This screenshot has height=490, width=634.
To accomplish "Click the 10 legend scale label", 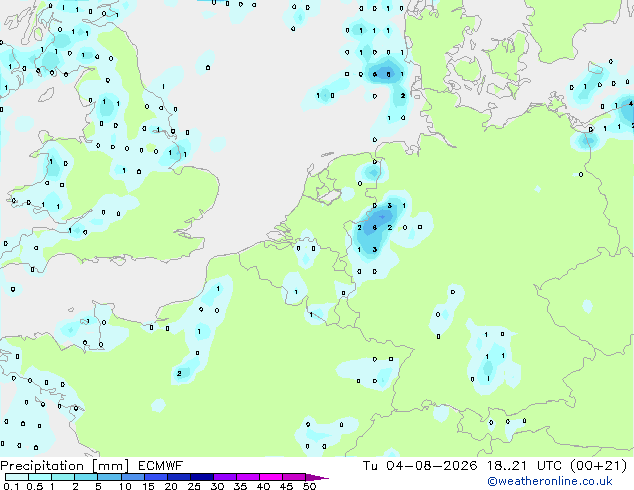I will coord(125,486).
